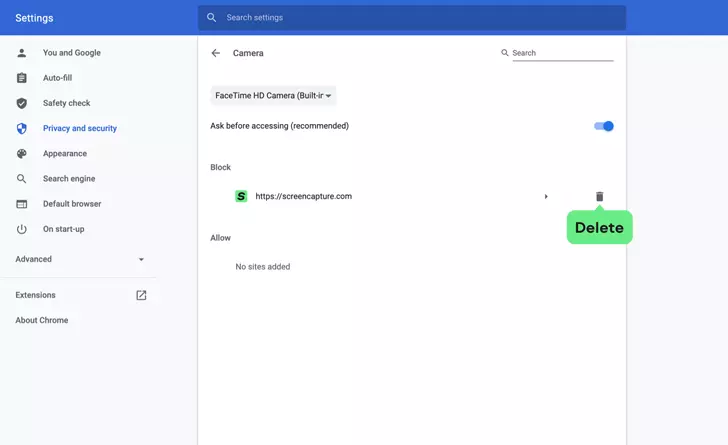The height and width of the screenshot is (445, 728).
Task: Go to Auto-fill settings
Action: (x=58, y=78)
